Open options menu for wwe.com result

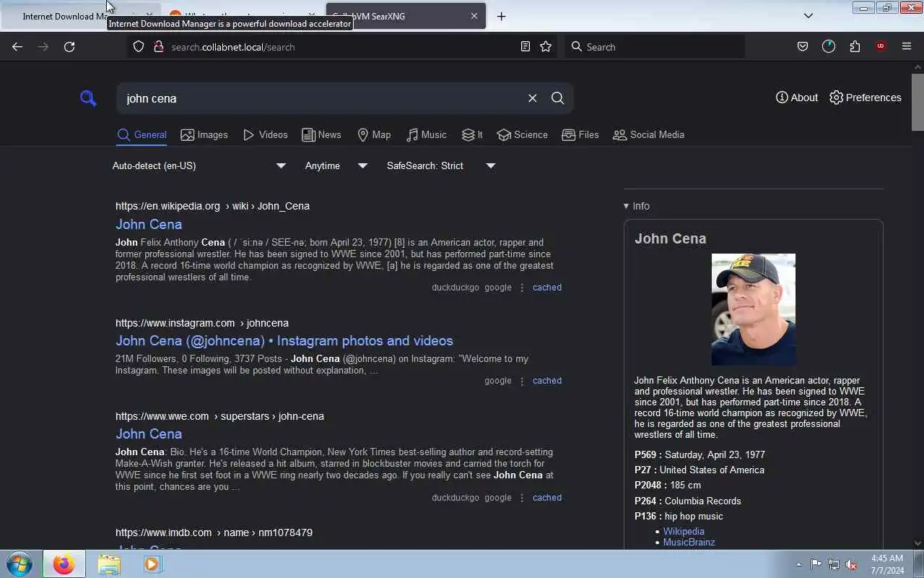tap(522, 498)
